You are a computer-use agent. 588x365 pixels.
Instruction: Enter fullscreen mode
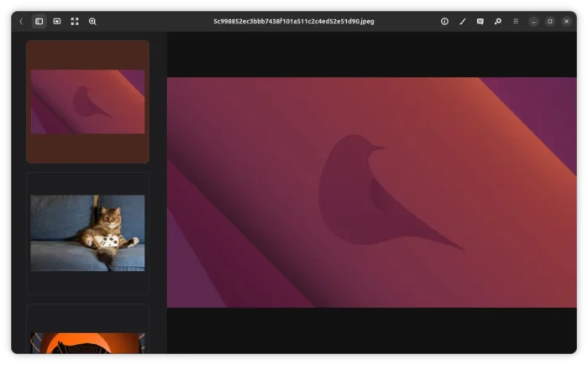(75, 21)
